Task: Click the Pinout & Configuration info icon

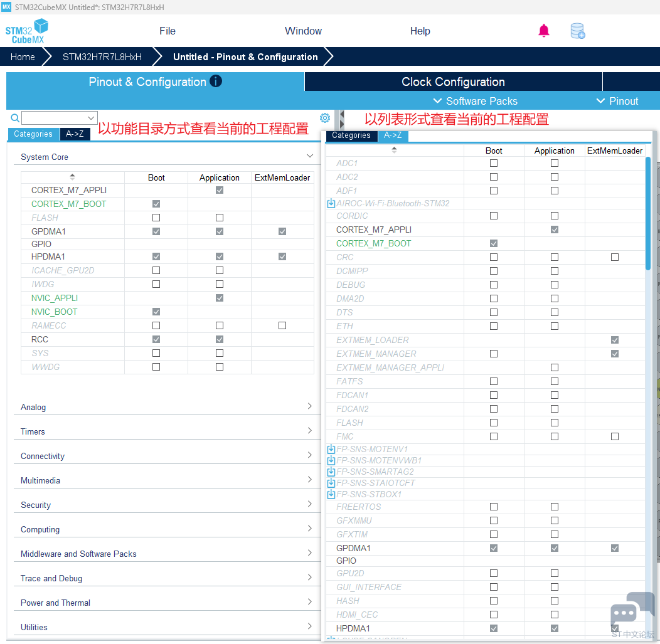Action: pos(216,81)
